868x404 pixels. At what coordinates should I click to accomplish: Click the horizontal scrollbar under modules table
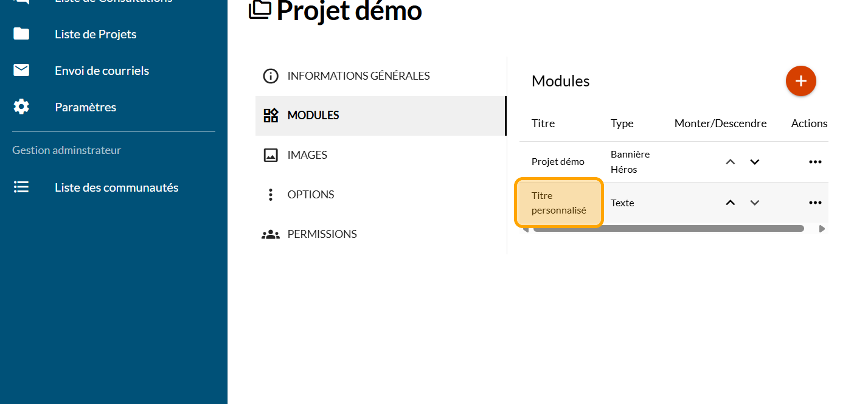tap(668, 229)
